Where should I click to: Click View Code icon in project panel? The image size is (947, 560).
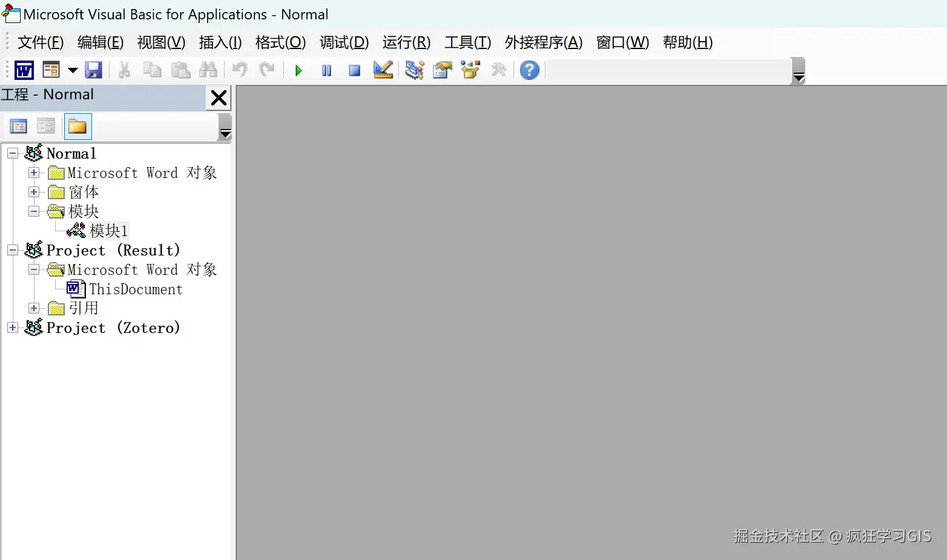tap(19, 127)
